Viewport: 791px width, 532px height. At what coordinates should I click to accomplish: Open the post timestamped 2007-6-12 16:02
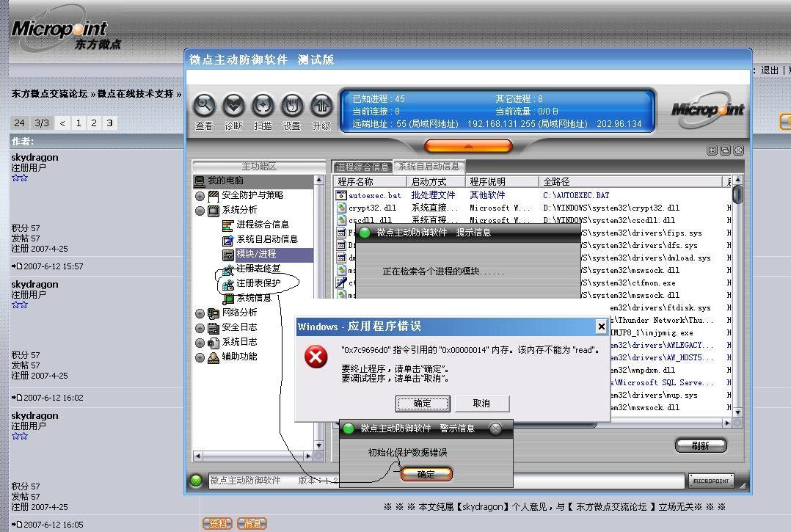53,398
